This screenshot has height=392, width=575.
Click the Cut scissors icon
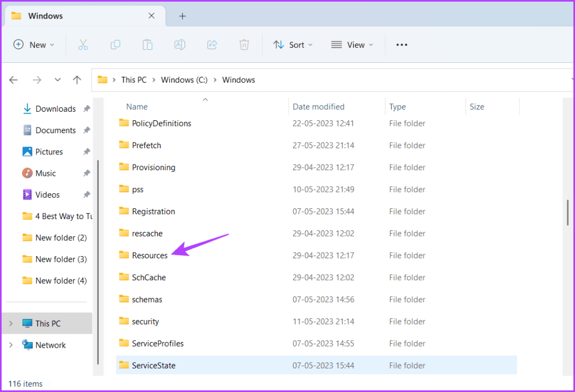[x=83, y=45]
